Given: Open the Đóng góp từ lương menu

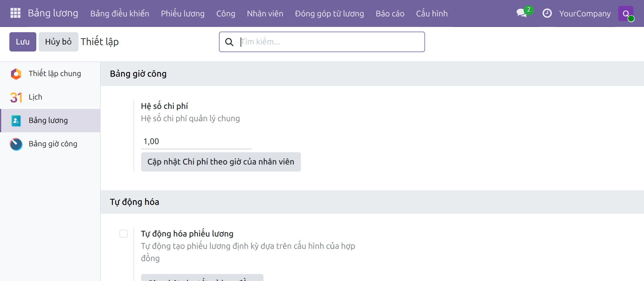Looking at the screenshot, I should (330, 13).
